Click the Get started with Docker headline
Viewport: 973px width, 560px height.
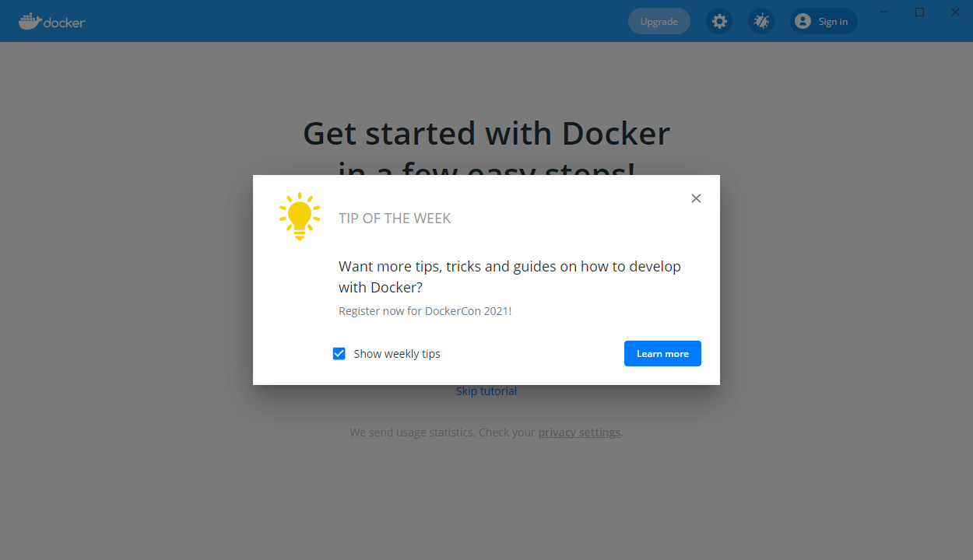tap(486, 134)
